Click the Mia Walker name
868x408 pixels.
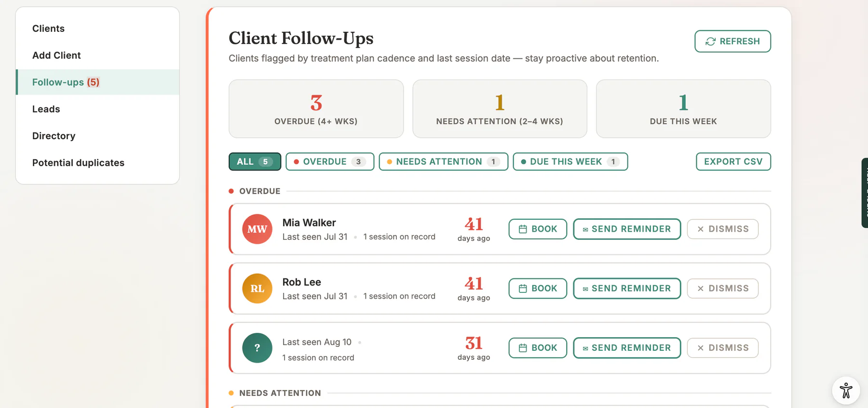click(x=309, y=223)
